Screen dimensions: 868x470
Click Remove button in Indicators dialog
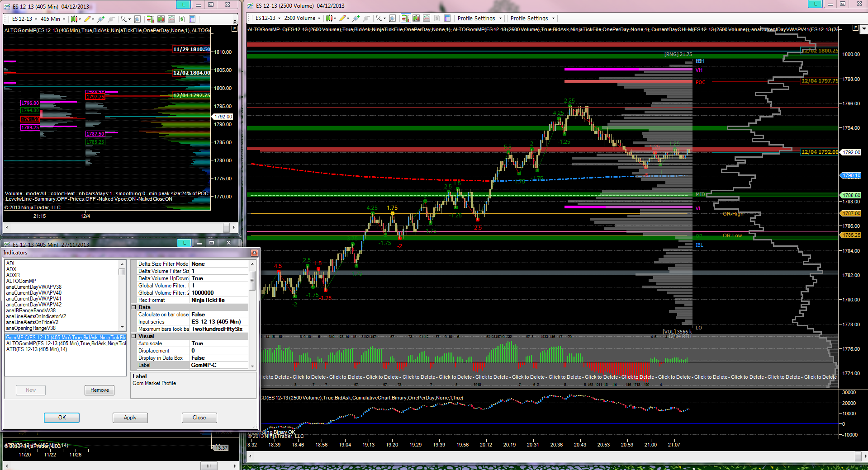click(x=100, y=390)
